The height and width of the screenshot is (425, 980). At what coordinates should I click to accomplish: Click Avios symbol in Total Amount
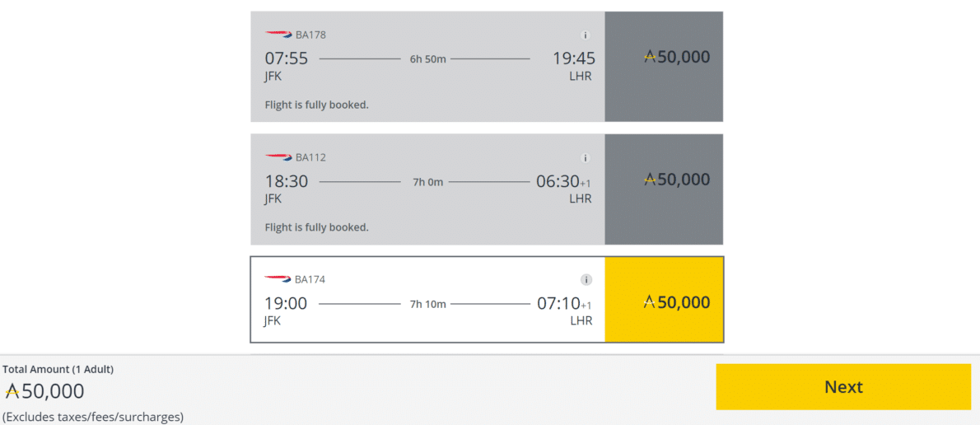click(12, 392)
